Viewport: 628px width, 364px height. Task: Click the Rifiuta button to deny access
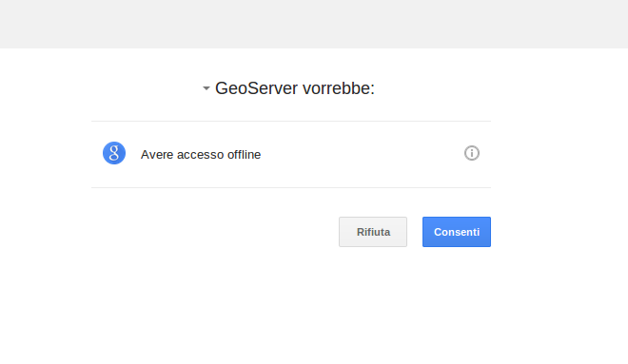[373, 232]
